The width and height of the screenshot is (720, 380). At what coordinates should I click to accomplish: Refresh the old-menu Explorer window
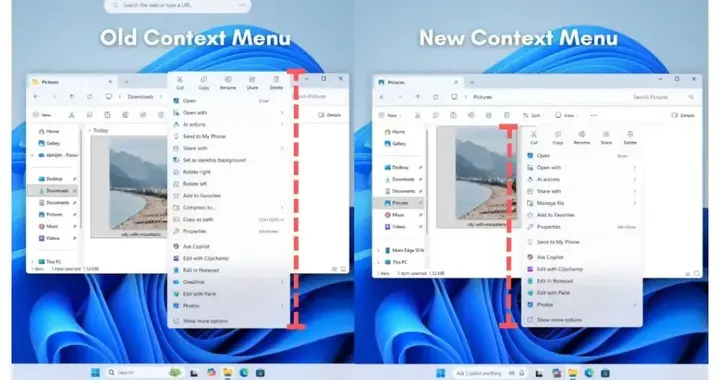pyautogui.click(x=90, y=96)
